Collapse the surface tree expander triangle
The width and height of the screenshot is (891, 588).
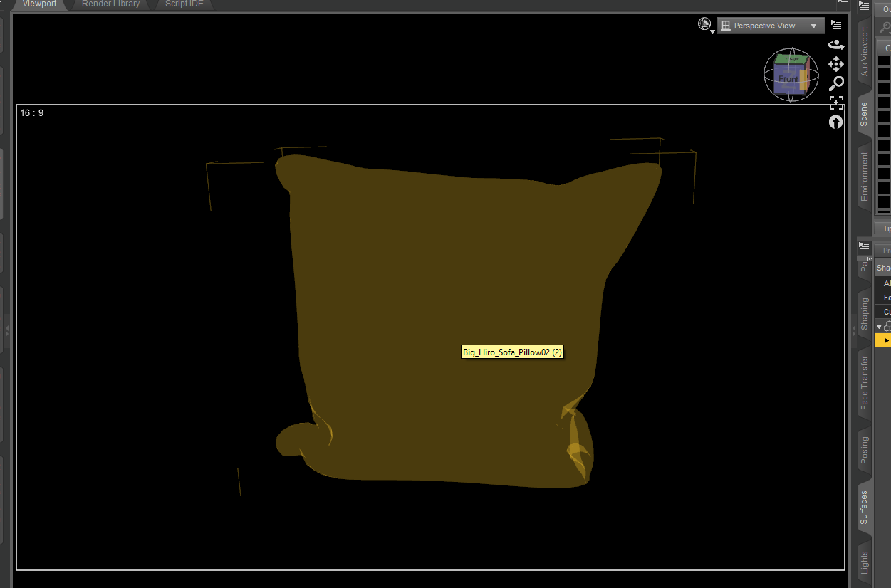pos(880,326)
